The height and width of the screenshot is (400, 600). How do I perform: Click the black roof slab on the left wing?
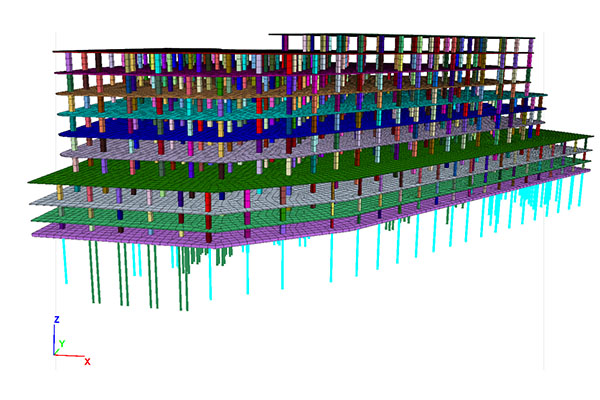coord(150,52)
